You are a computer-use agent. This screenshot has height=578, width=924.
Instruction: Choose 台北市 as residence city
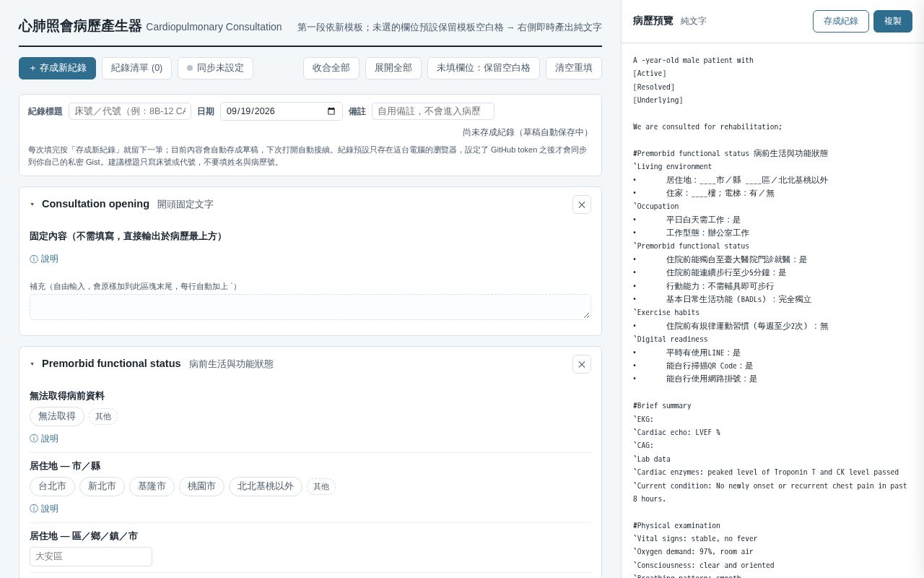[x=52, y=486]
